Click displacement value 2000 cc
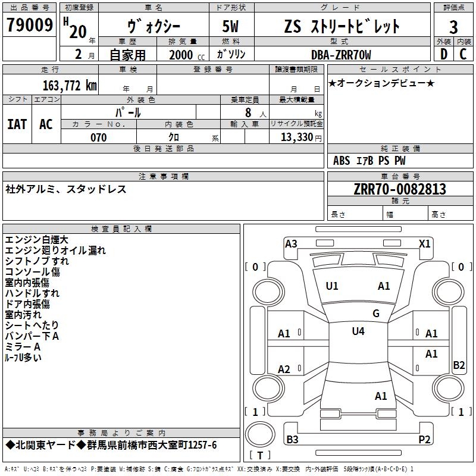Image resolution: width=476 pixels, height=476 pixels. click(x=187, y=55)
